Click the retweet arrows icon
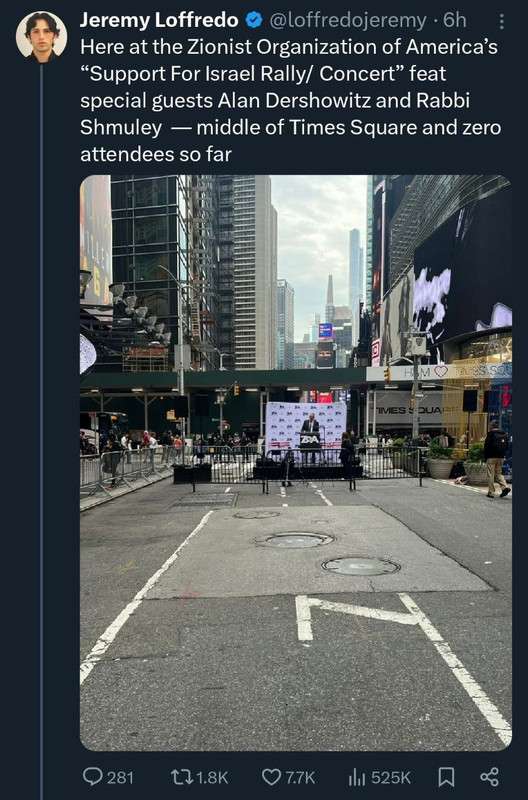Viewport: 528px width, 800px height. click(181, 777)
